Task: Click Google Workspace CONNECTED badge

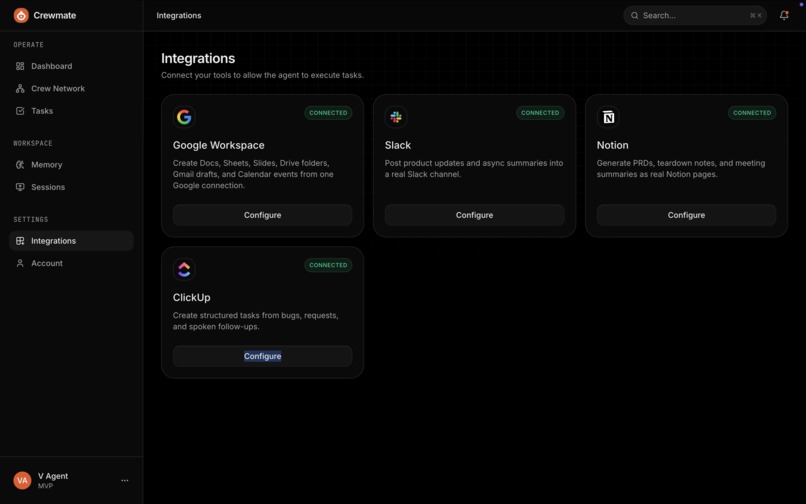Action: click(328, 113)
